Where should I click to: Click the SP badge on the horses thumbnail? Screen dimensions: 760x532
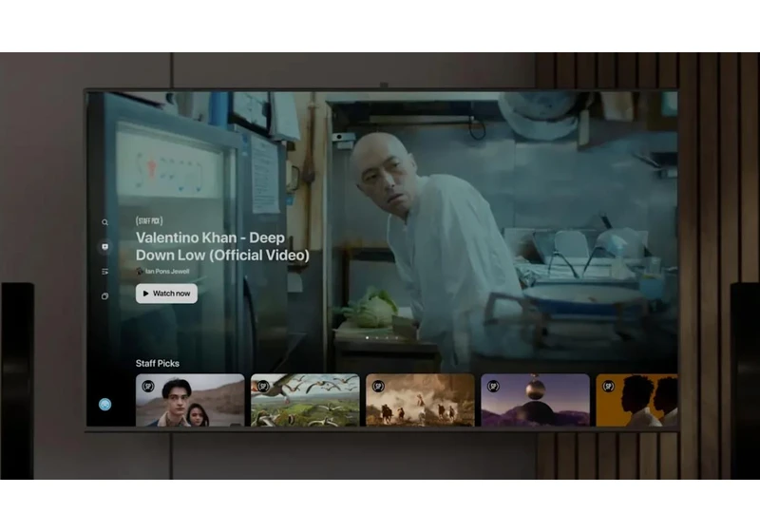378,386
